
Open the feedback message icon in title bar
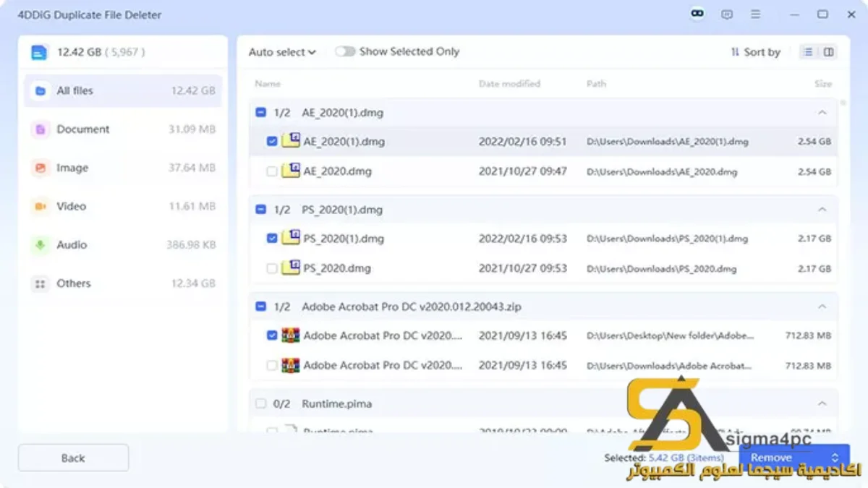(x=727, y=14)
